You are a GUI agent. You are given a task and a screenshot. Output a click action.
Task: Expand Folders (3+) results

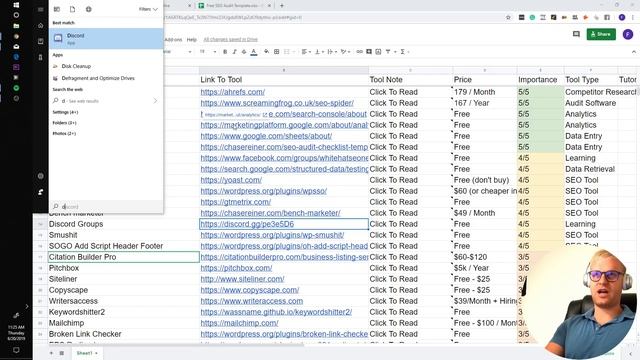click(64, 122)
